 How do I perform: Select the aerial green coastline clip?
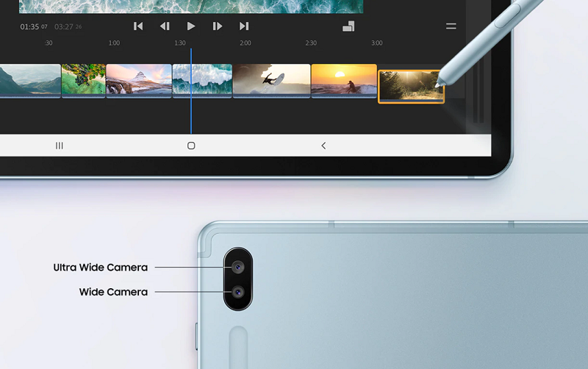pyautogui.click(x=83, y=80)
